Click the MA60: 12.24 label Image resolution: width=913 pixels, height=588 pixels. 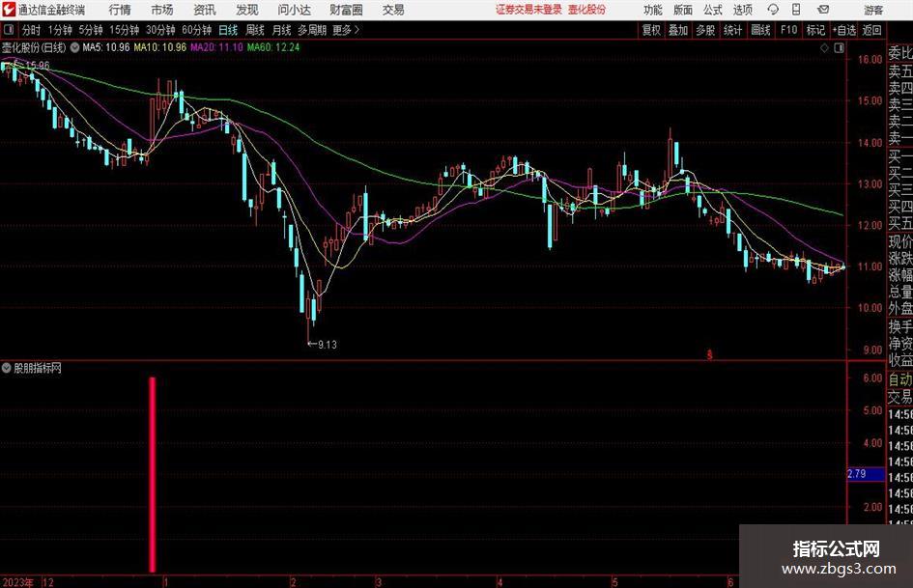pos(273,47)
